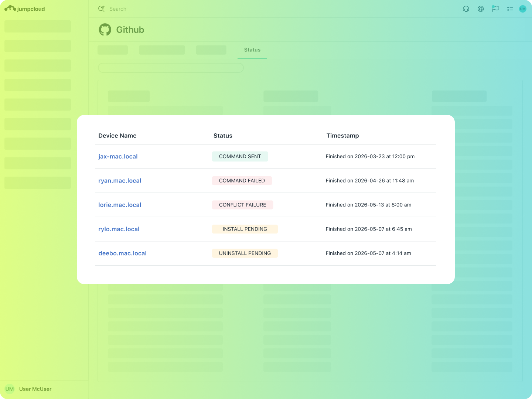Click the COMMAND SENT status badge
Viewport: 532px width, 399px height.
click(240, 156)
